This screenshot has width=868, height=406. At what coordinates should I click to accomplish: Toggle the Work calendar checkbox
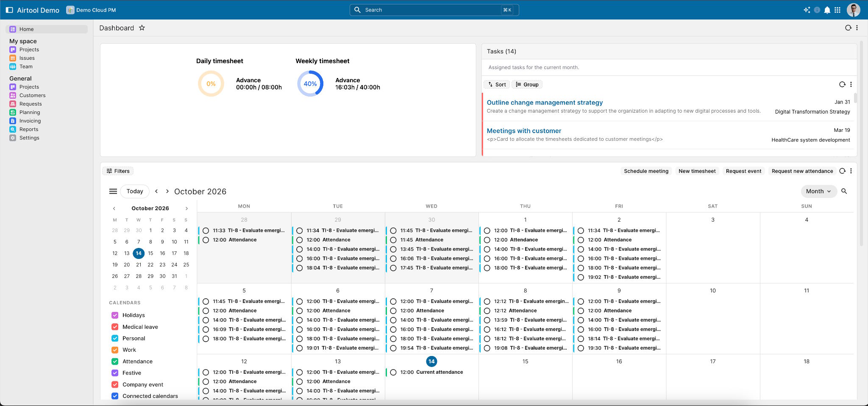click(115, 350)
